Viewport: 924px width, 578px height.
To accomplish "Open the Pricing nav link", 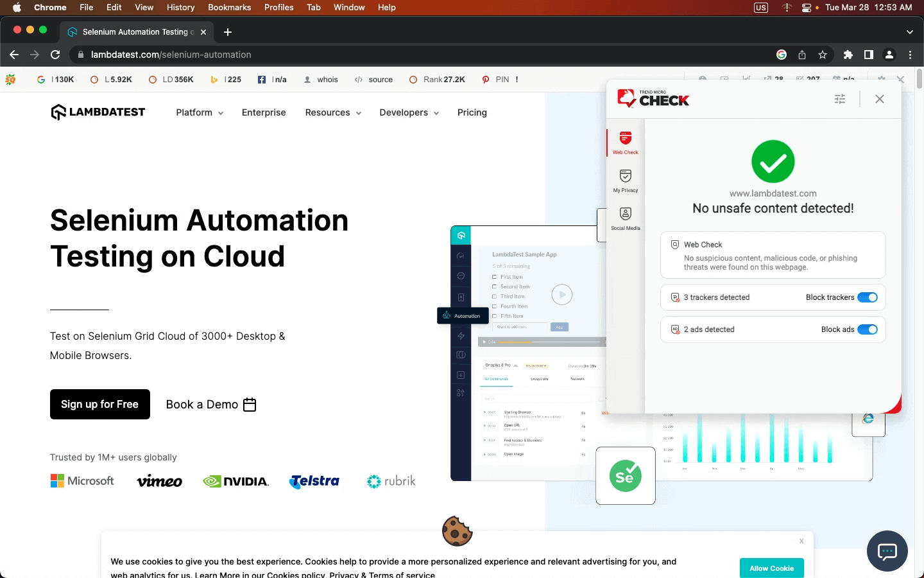I will point(472,112).
